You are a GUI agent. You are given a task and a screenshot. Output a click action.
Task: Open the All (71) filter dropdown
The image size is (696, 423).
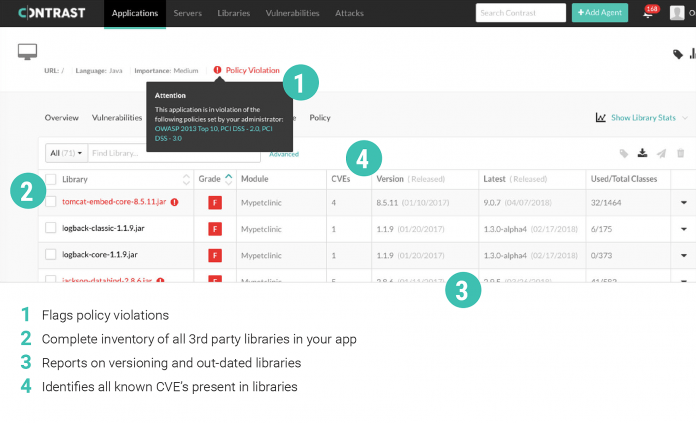(x=66, y=153)
